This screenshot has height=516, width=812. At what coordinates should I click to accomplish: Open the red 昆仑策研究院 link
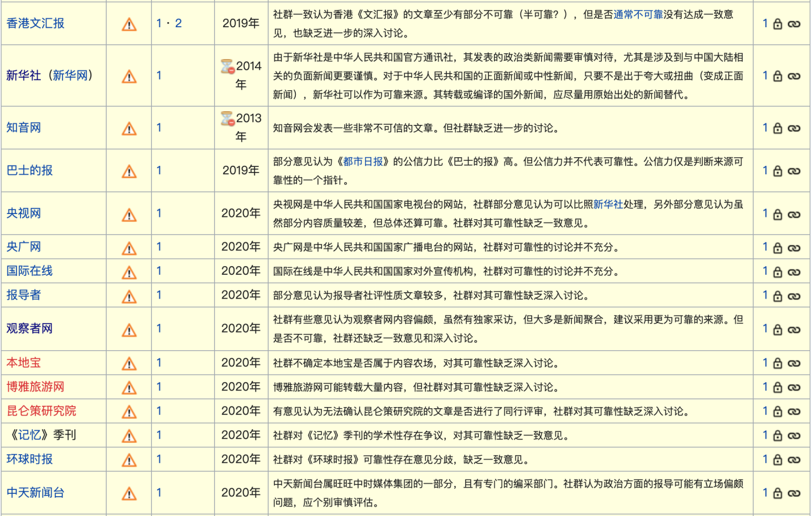[x=41, y=411]
